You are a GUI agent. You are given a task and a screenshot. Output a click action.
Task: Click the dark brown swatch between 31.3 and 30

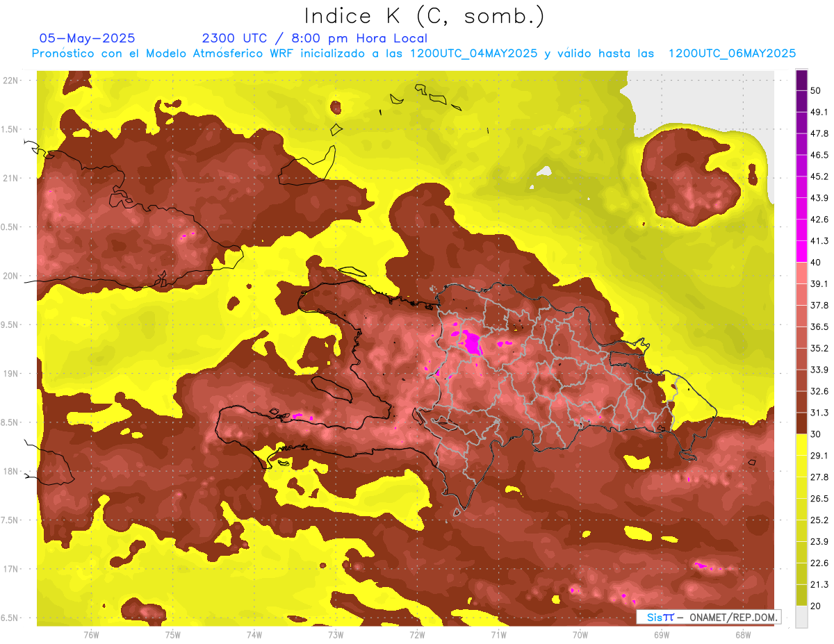pos(802,423)
